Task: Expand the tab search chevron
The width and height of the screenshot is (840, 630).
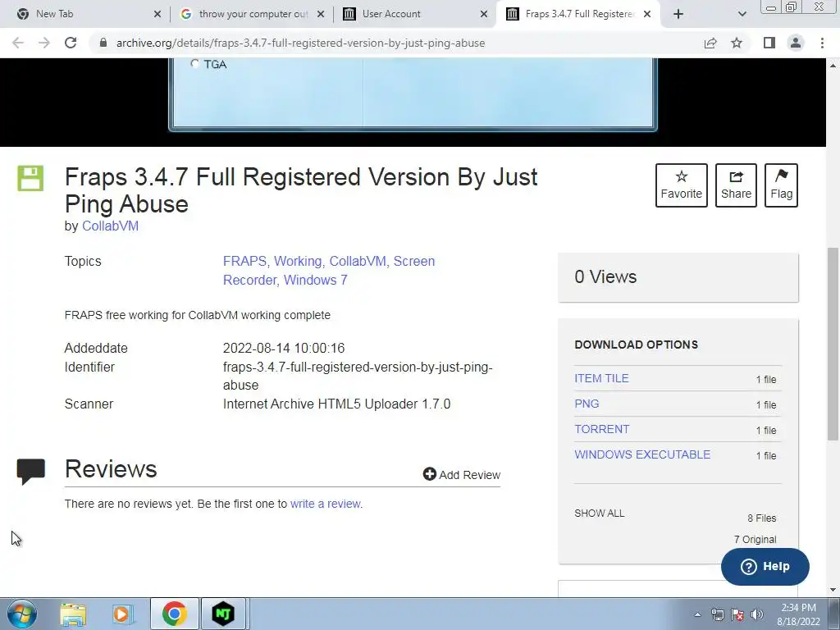Action: tap(742, 14)
